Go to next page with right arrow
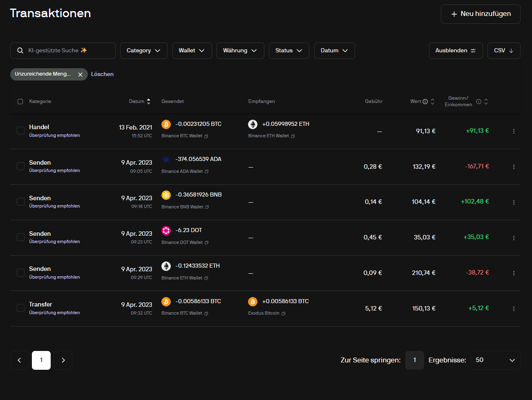This screenshot has height=400, width=532. tap(63, 360)
